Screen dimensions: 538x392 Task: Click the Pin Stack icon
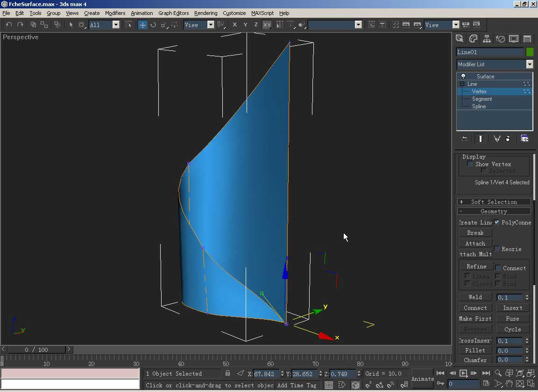pyautogui.click(x=463, y=139)
